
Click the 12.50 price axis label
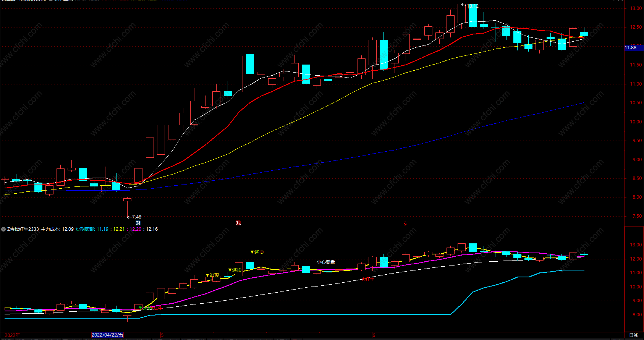[x=636, y=27]
